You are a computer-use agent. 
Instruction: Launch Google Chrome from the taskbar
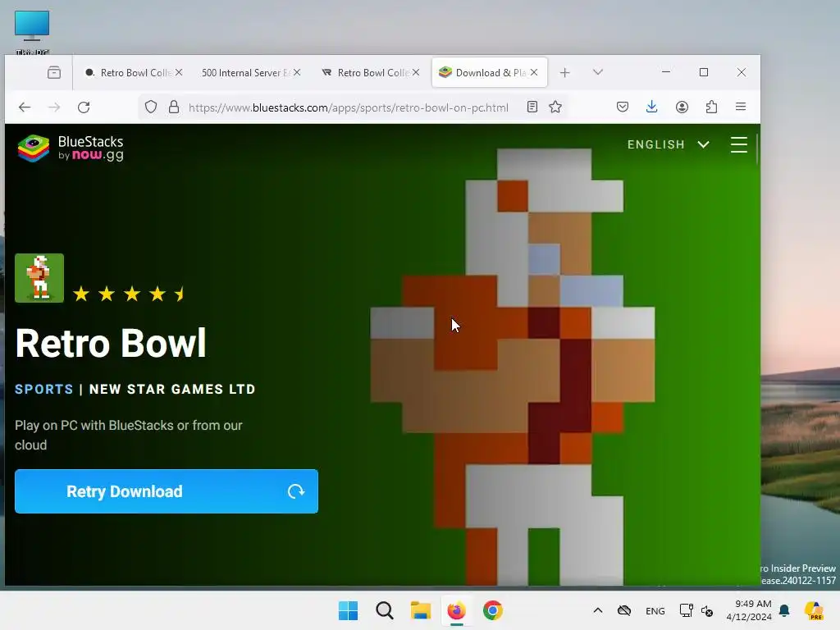tap(493, 610)
